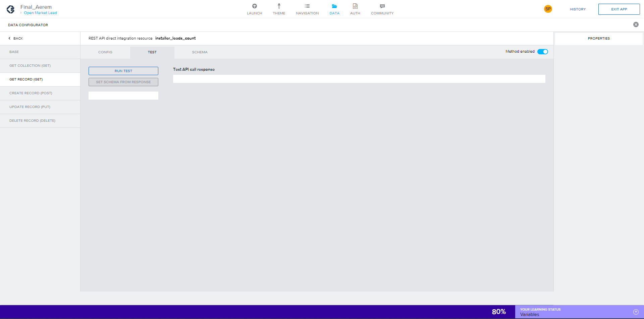The height and width of the screenshot is (319, 644).
Task: Open the Launch icon in top navigation
Action: point(254,6)
